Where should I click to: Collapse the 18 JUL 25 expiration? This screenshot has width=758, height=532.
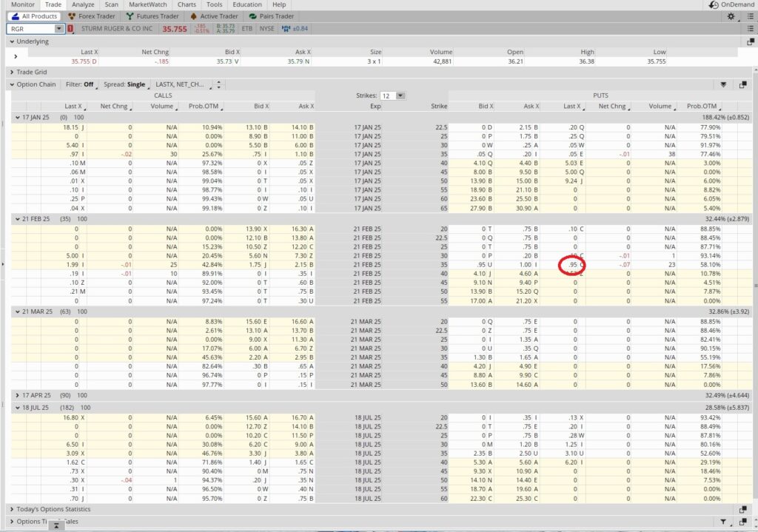click(x=18, y=408)
